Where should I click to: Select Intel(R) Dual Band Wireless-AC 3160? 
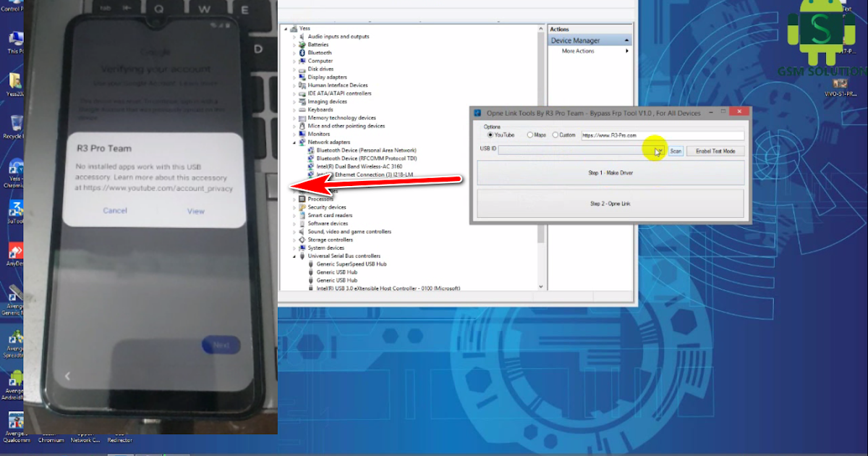(x=359, y=166)
